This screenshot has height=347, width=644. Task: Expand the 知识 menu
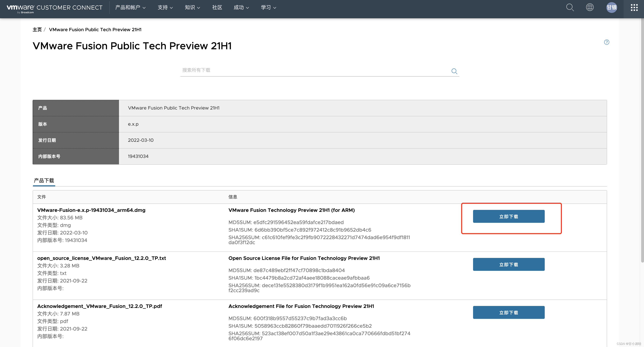(192, 8)
